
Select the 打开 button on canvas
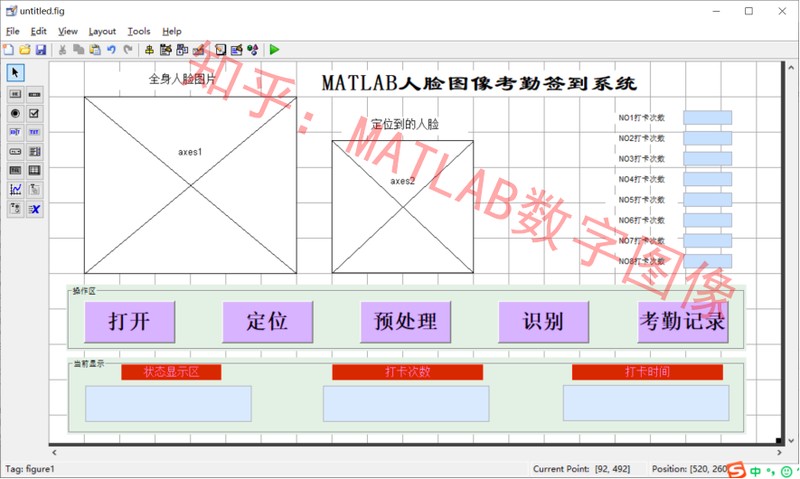pyautogui.click(x=130, y=321)
